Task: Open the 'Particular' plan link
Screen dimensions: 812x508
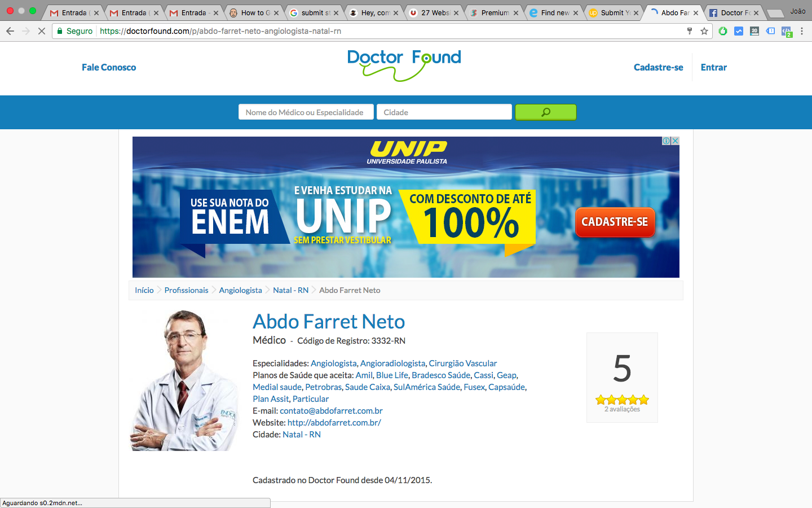Action: [x=311, y=399]
